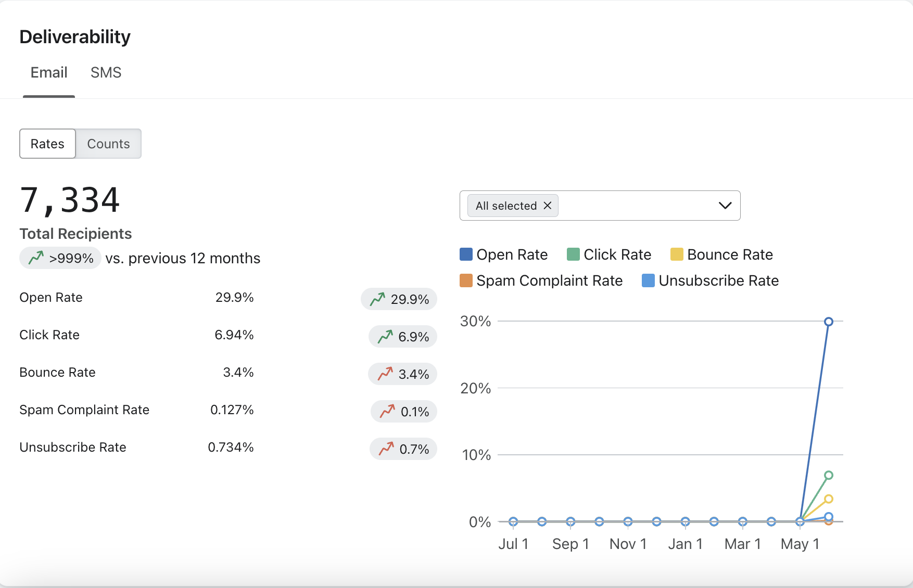Click the Total Recipients value 7,334

point(70,200)
